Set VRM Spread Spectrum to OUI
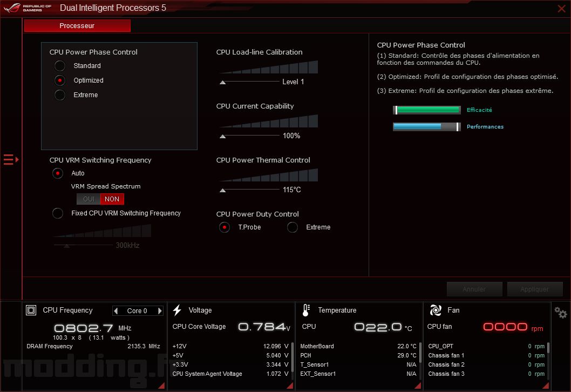 pos(89,199)
